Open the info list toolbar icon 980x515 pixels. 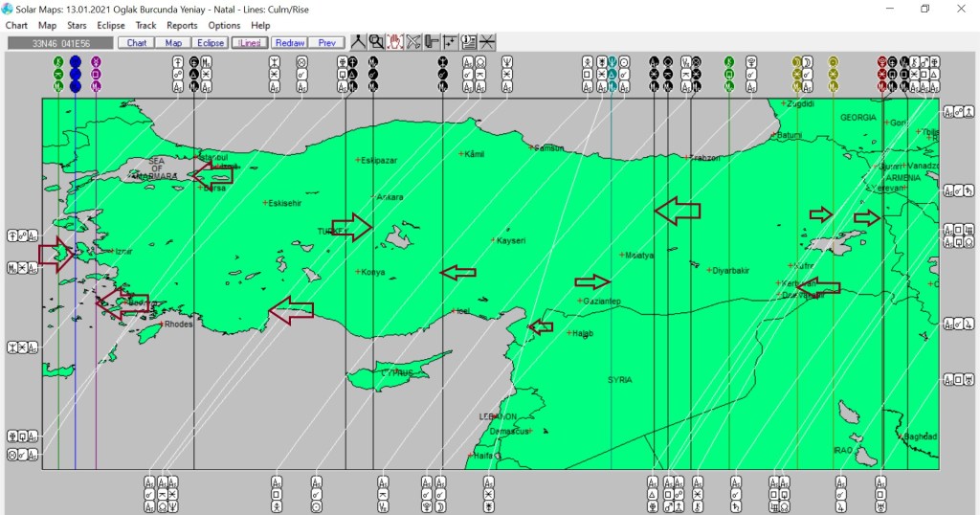coord(469,42)
